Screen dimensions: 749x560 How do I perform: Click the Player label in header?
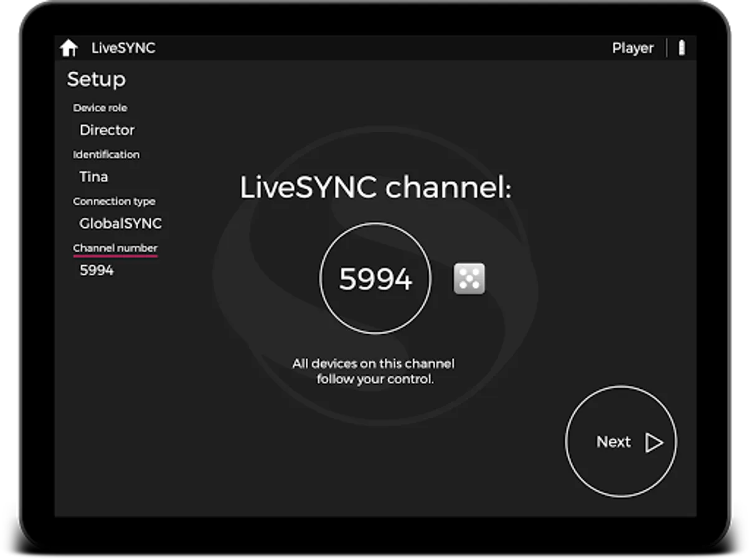coord(633,48)
